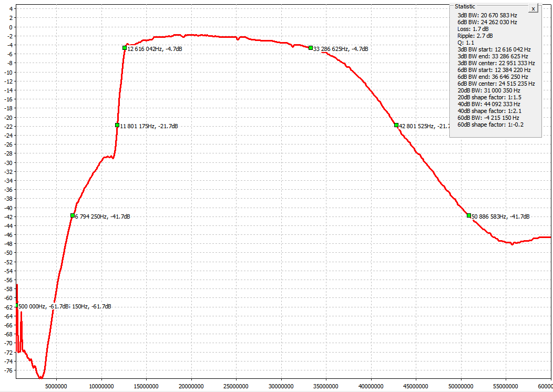Click the green marker at 12 616 042Hz
The width and height of the screenshot is (553, 392).
click(x=125, y=48)
